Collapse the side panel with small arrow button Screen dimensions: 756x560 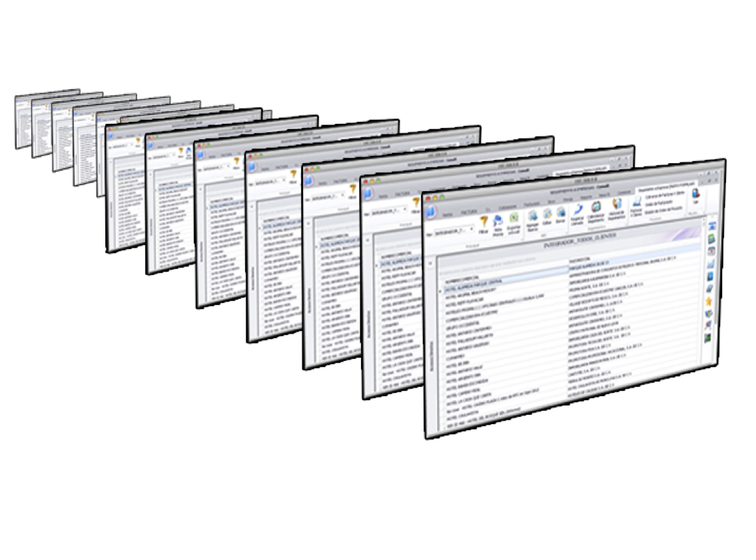pos(430,263)
